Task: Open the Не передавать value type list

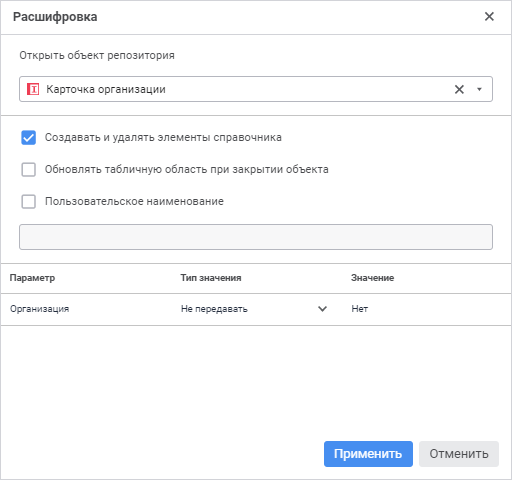Action: (x=254, y=309)
